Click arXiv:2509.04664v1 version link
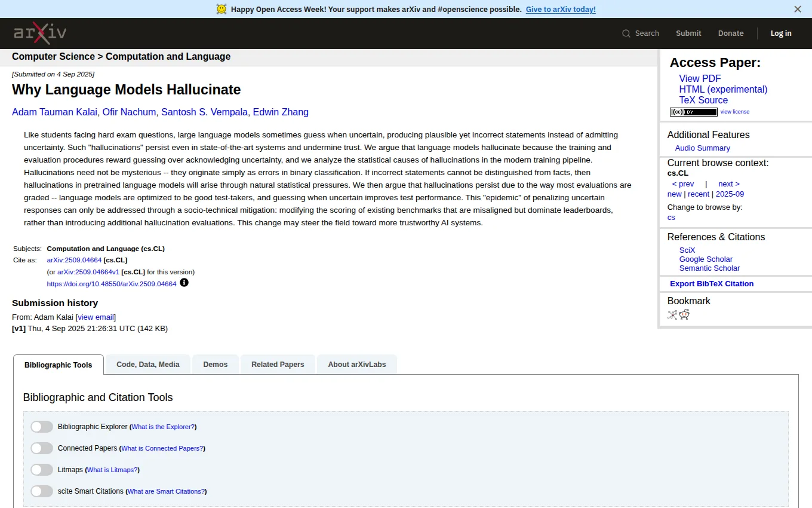The width and height of the screenshot is (812, 508). pos(88,272)
